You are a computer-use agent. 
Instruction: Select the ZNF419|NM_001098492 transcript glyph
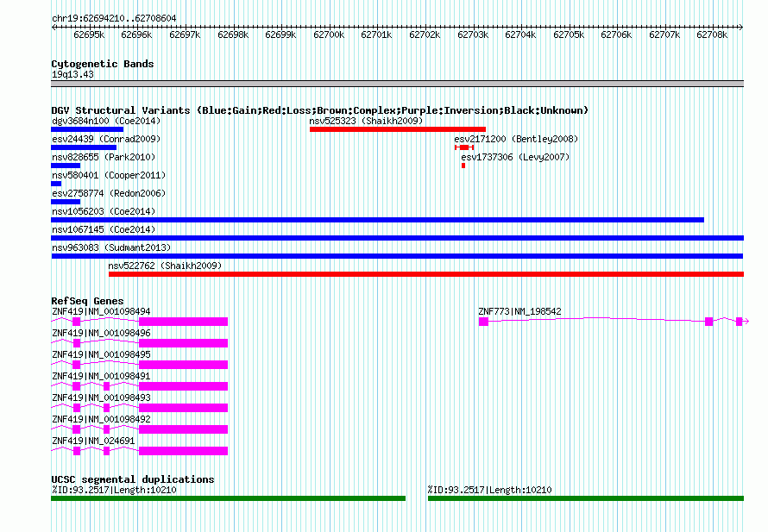[x=140, y=429]
